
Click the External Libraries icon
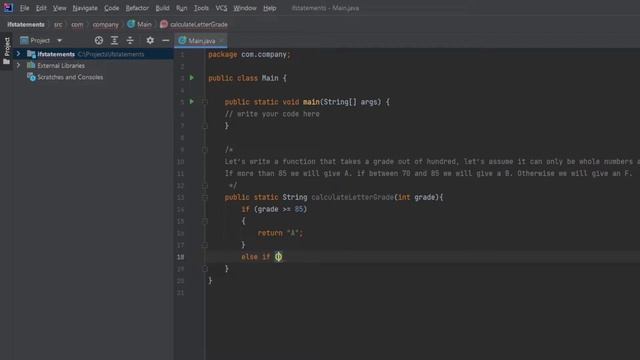31,65
